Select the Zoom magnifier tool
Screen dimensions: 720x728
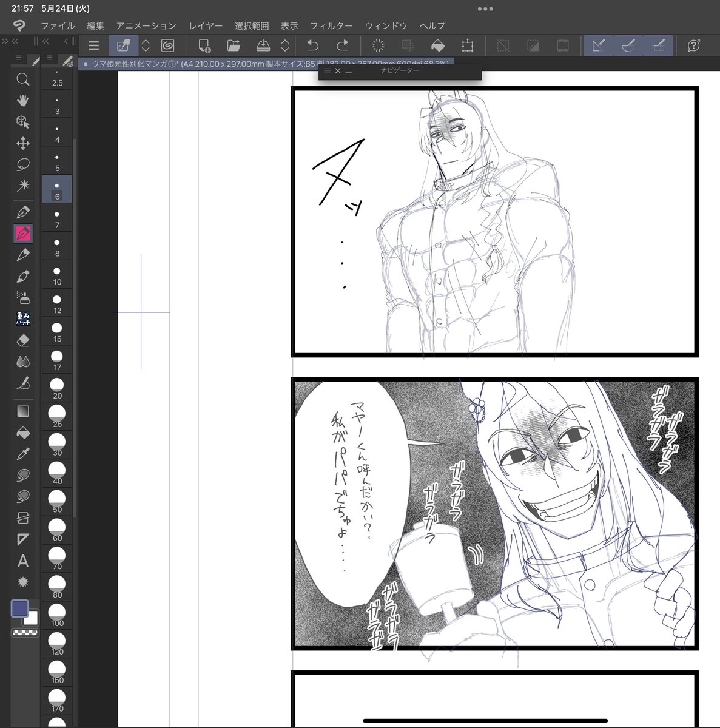pyautogui.click(x=23, y=79)
